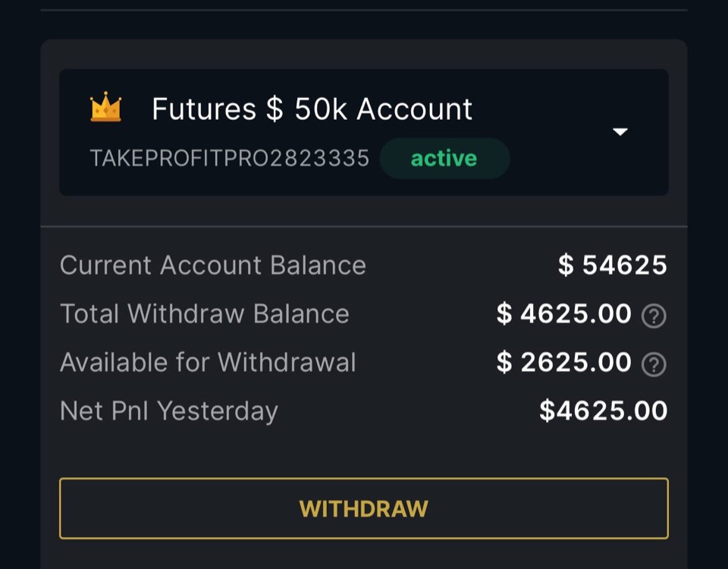Open help icon for Available for Withdrawal
728x569 pixels.
(654, 364)
